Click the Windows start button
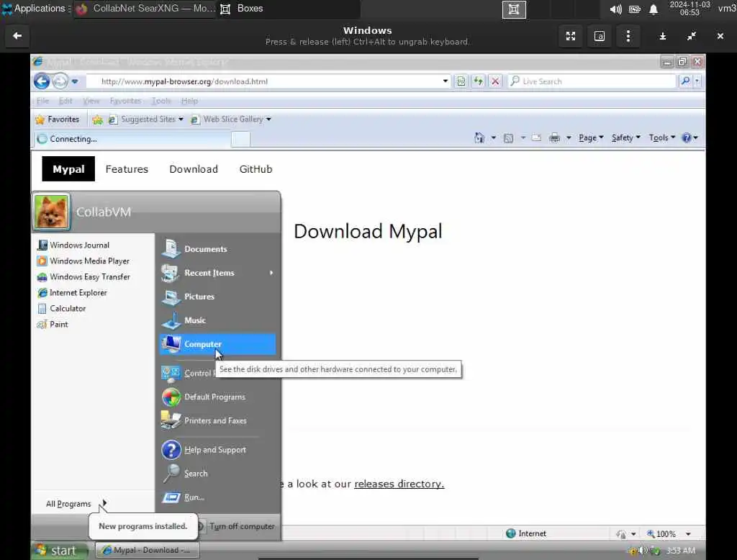This screenshot has height=560, width=737. pyautogui.click(x=60, y=551)
